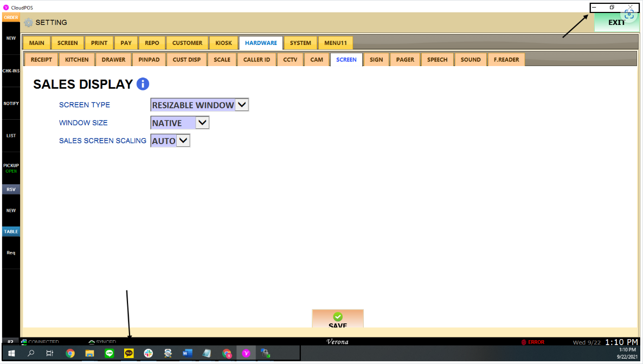
Task: Open the SPEECH hardware sub-tab
Action: (437, 60)
